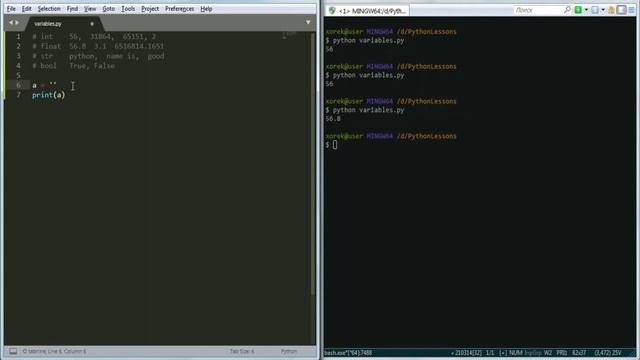Click bash.exe process name in ConEmu status bar
640x360 pixels.
coord(348,353)
